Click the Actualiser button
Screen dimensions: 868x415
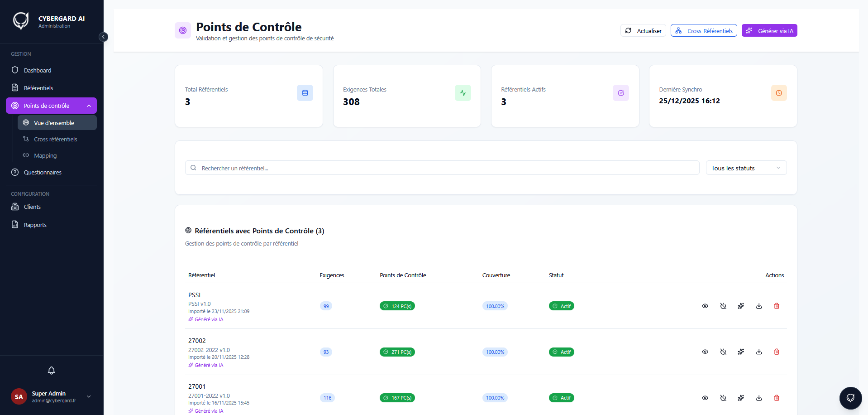coord(643,31)
